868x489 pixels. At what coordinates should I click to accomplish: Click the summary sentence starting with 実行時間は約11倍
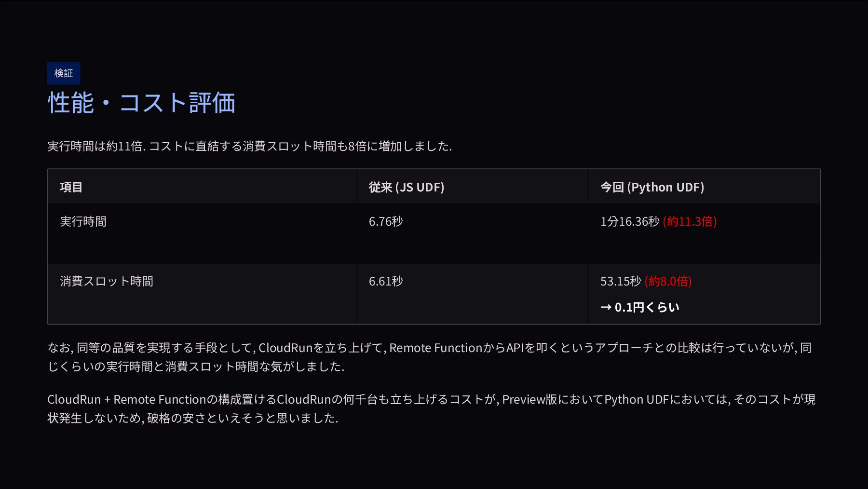click(249, 146)
